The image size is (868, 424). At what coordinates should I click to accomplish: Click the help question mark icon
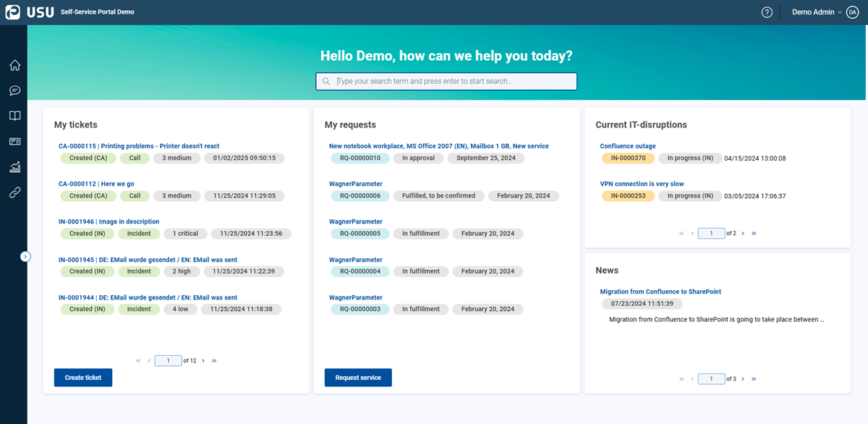point(767,12)
